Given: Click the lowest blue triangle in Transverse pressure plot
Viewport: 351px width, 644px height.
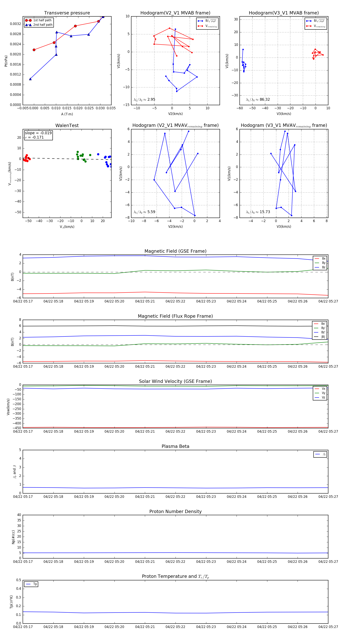Looking at the screenshot, I should pyautogui.click(x=30, y=79).
